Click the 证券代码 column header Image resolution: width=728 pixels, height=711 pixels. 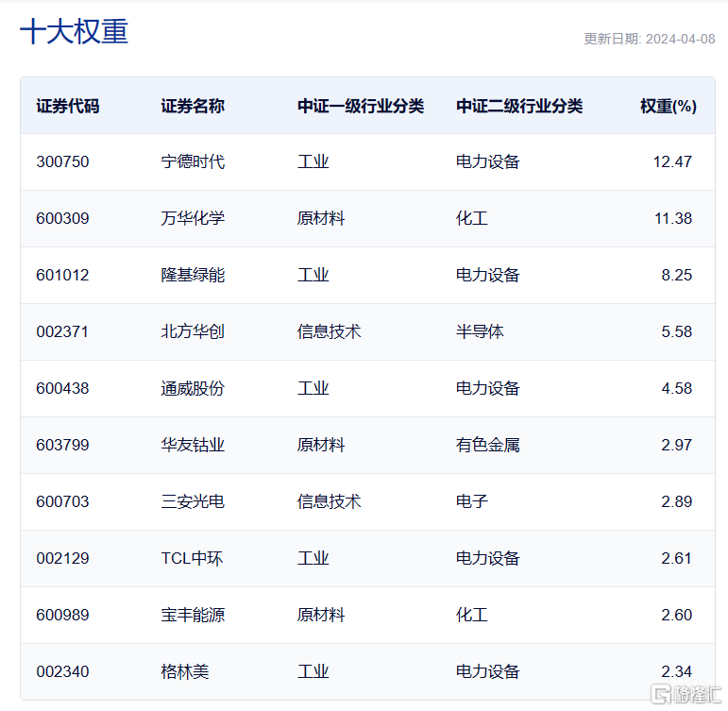68,106
